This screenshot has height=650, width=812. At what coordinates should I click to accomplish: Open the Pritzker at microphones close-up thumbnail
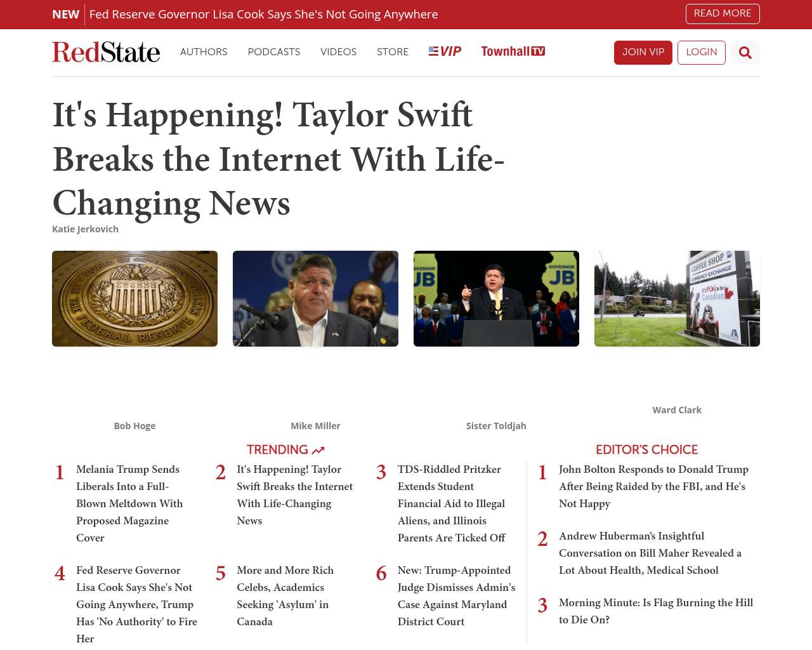click(x=315, y=298)
